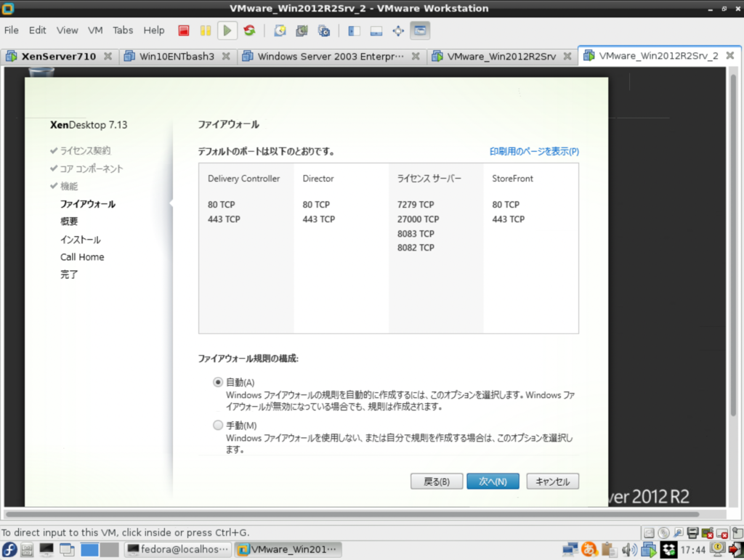
Task: Click the green Power On play icon
Action: 227,31
